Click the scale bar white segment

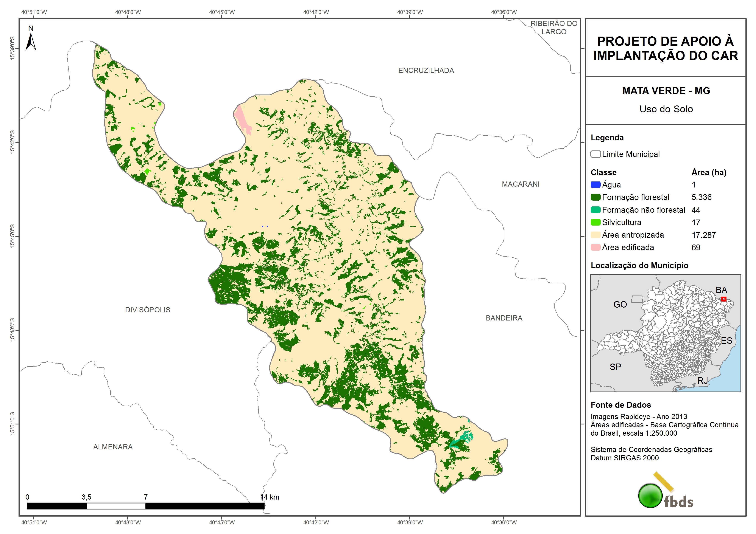tap(116, 506)
